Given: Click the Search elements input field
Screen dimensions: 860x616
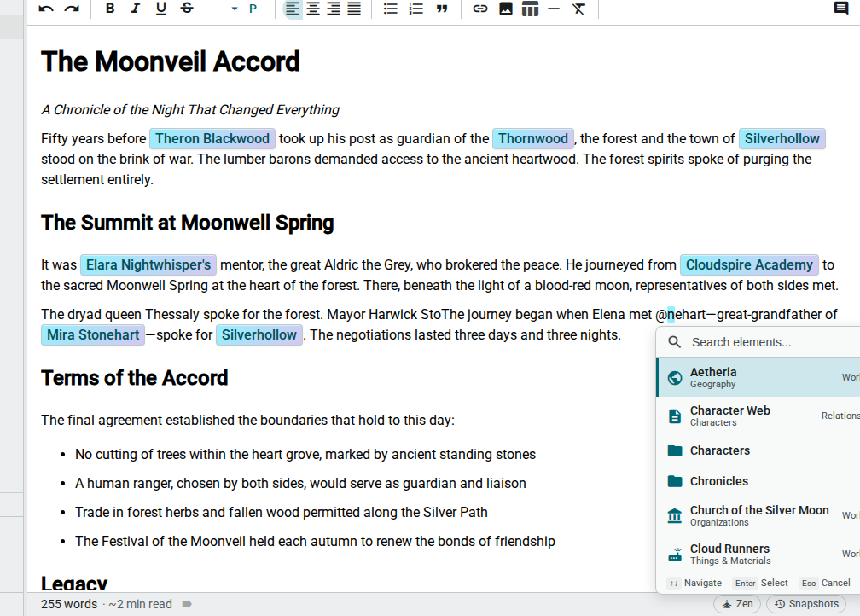Looking at the screenshot, I should 759,342.
